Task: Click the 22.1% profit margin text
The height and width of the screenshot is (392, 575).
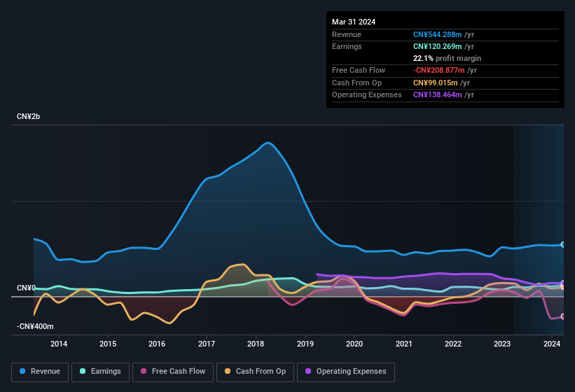Action: [447, 58]
